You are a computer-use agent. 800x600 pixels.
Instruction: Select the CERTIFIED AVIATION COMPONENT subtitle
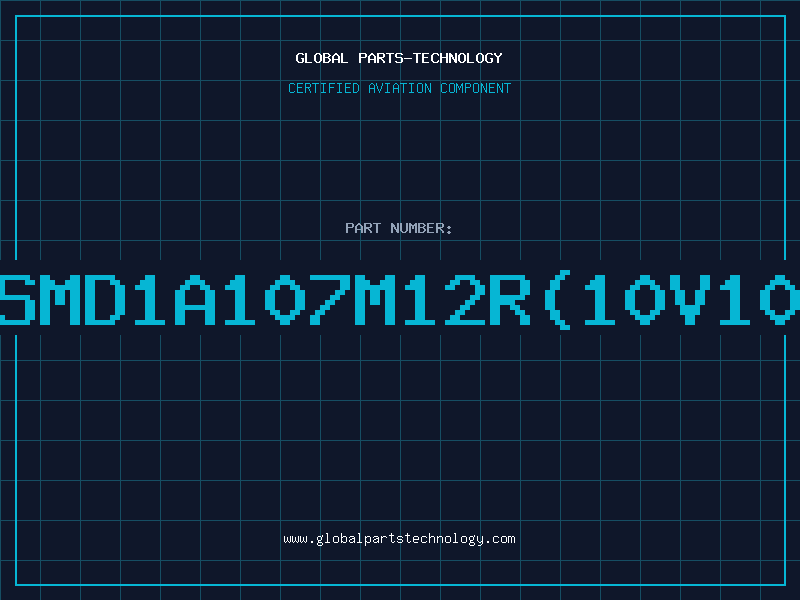click(399, 88)
